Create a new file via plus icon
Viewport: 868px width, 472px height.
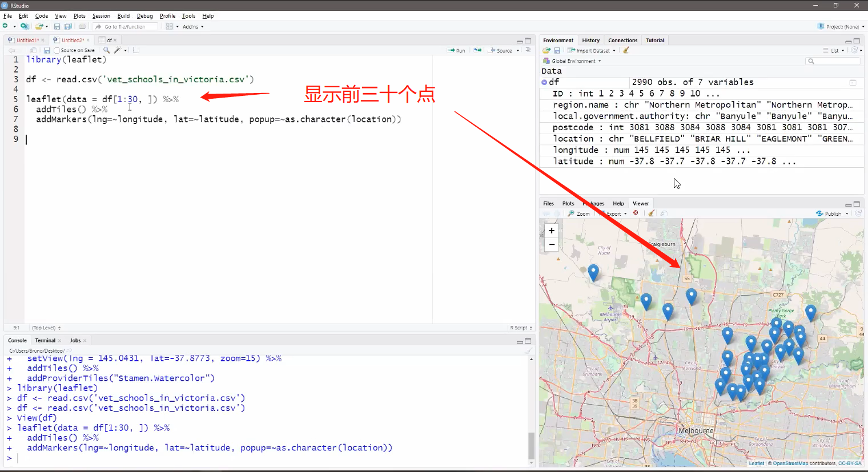point(5,26)
